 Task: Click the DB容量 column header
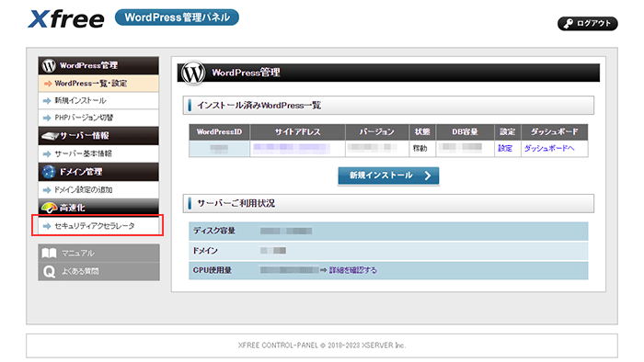pyautogui.click(x=465, y=132)
